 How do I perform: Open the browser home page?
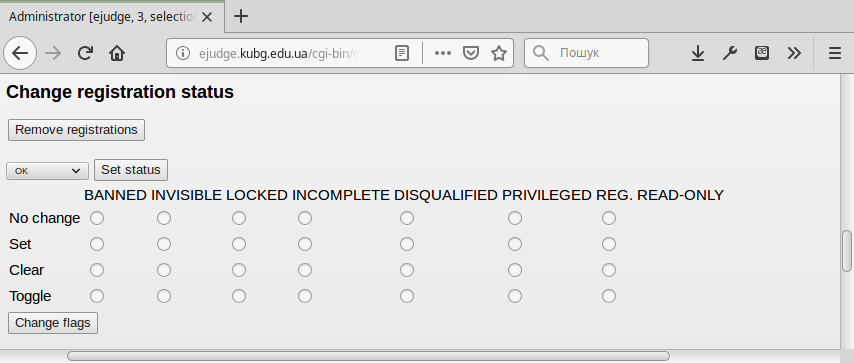117,53
